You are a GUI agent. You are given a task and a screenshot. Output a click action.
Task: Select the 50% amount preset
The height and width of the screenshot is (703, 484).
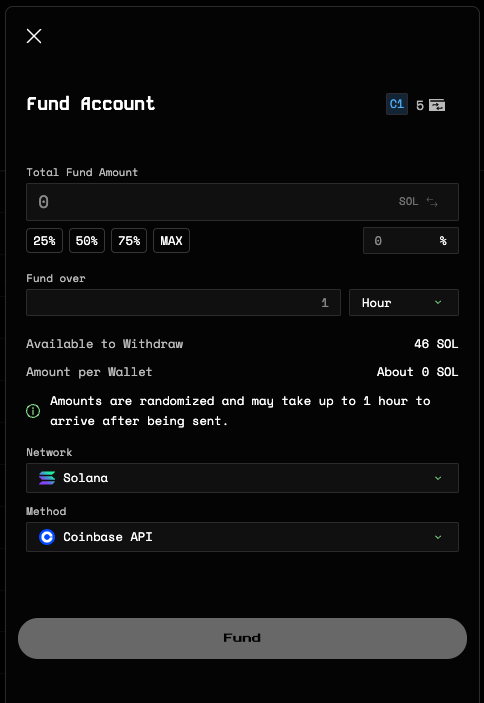(87, 241)
